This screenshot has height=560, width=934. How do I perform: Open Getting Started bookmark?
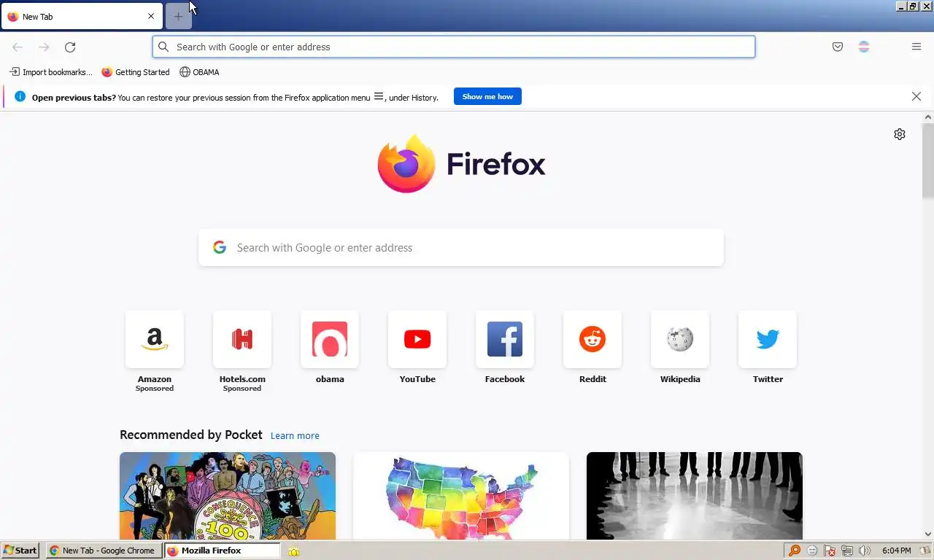136,72
